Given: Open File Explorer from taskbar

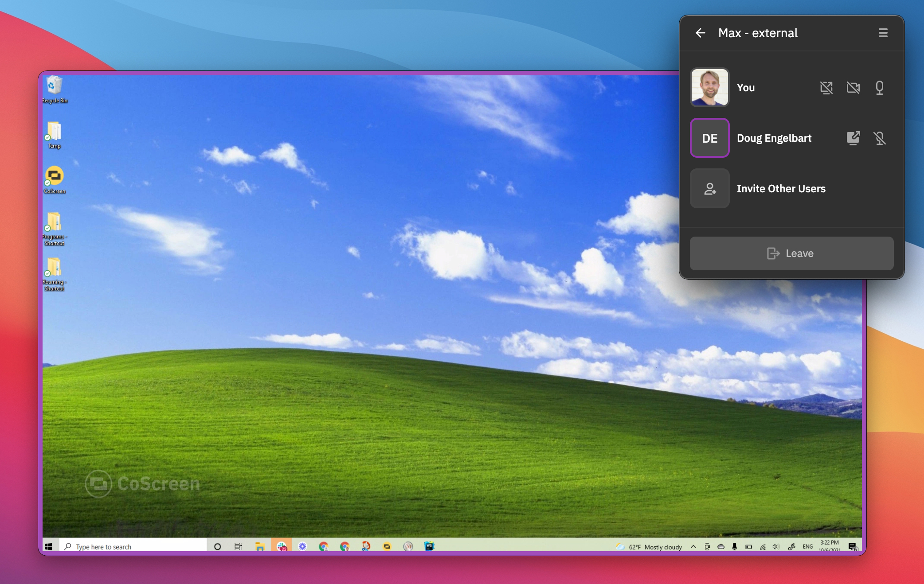Looking at the screenshot, I should (260, 546).
